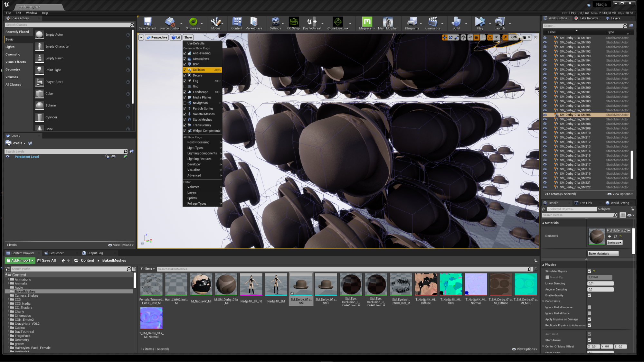Click the Bake Materials button
644x362 pixels.
pyautogui.click(x=603, y=254)
